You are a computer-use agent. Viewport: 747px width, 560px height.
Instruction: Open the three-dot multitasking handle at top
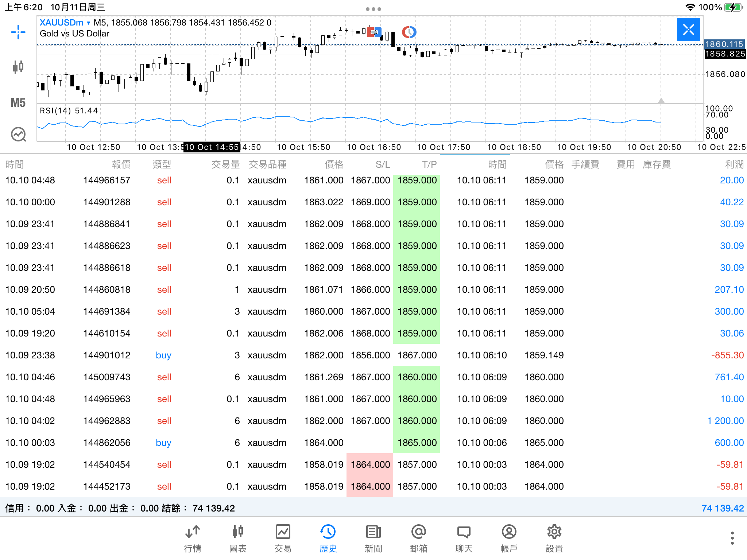[x=373, y=9]
